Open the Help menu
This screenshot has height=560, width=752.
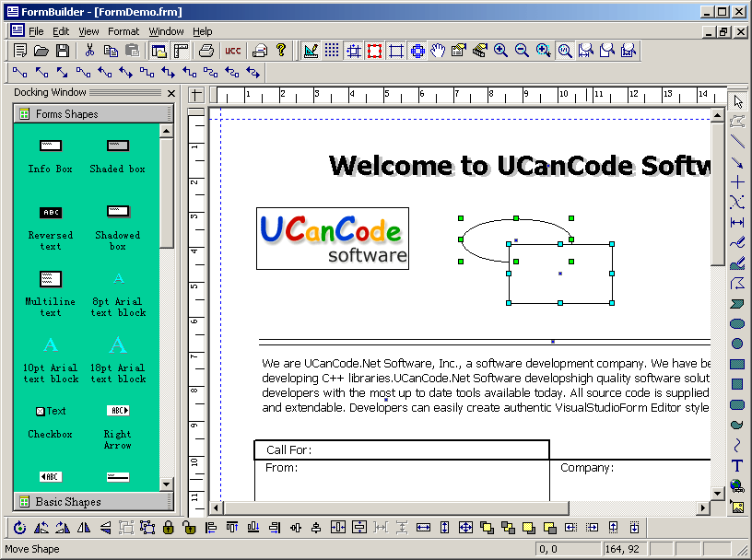click(203, 31)
